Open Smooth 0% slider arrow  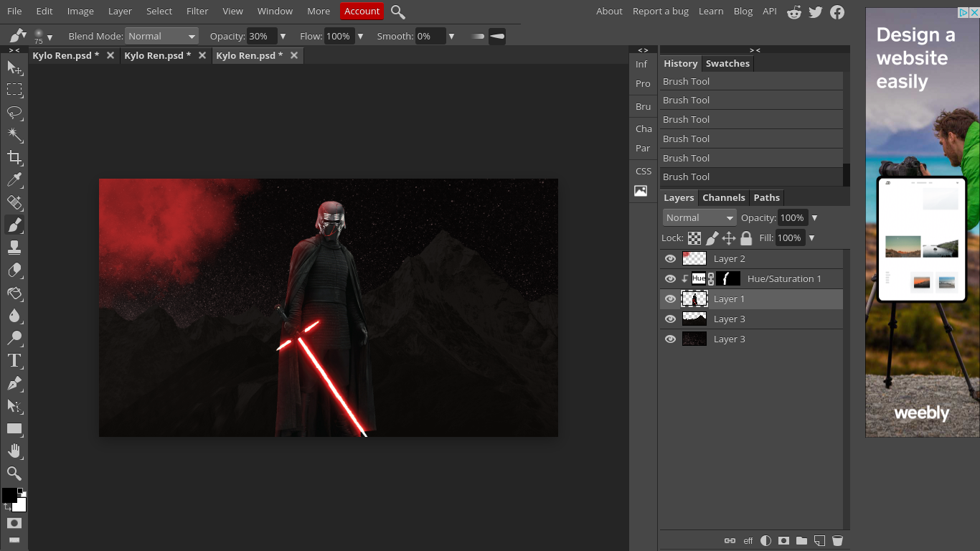click(x=451, y=37)
